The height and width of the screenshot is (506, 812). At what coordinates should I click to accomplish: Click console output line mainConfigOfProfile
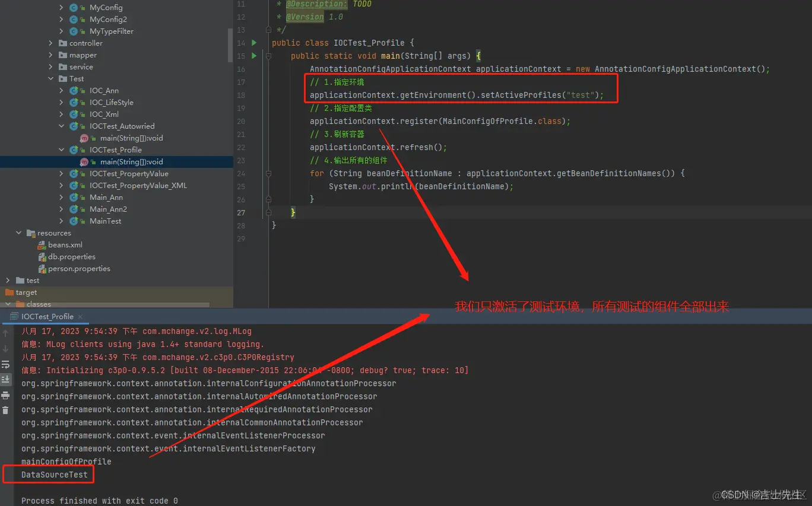(x=66, y=462)
